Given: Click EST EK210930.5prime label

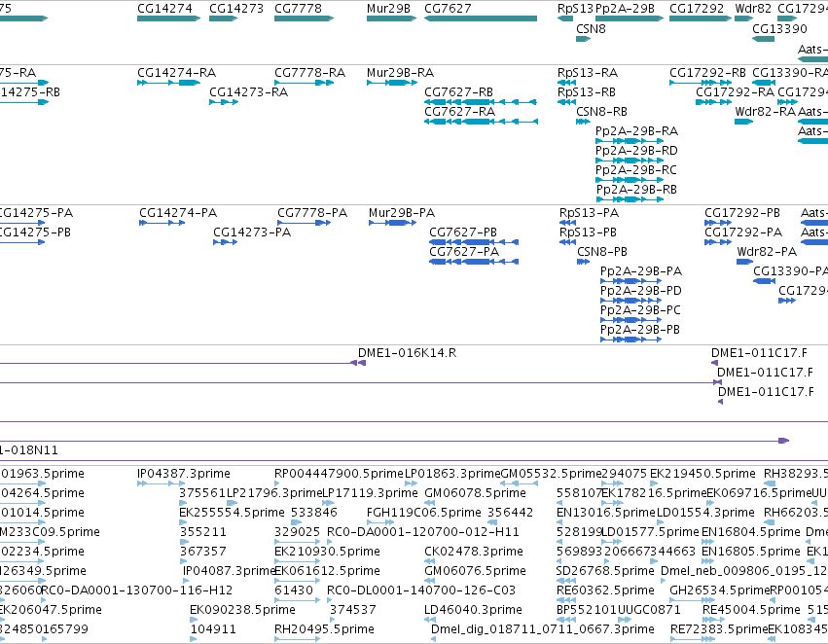Looking at the screenshot, I should point(327,551).
